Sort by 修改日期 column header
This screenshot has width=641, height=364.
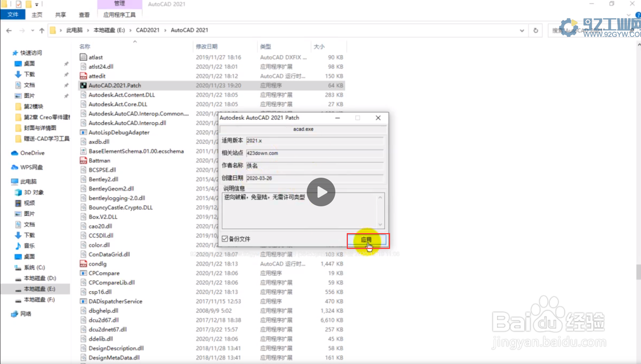[207, 46]
